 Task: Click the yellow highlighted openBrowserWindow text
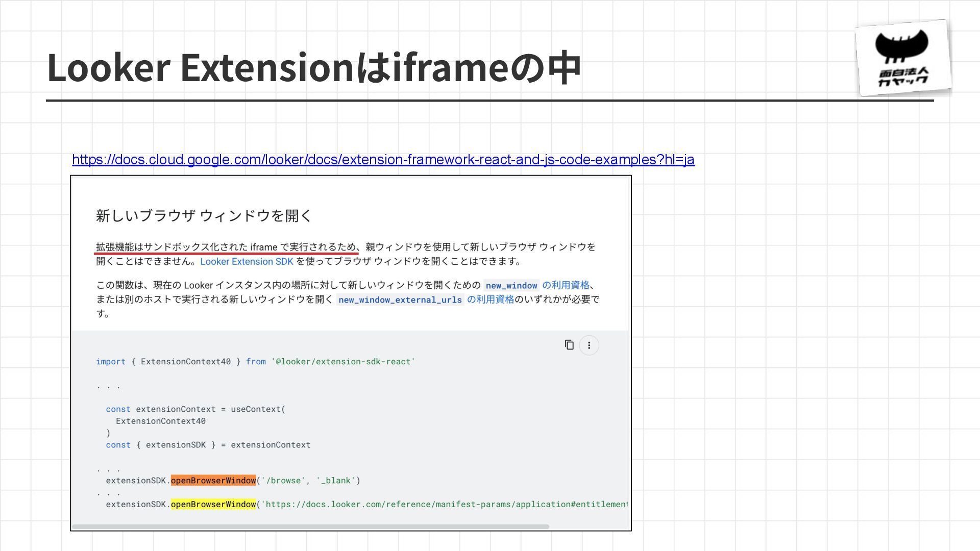point(213,505)
